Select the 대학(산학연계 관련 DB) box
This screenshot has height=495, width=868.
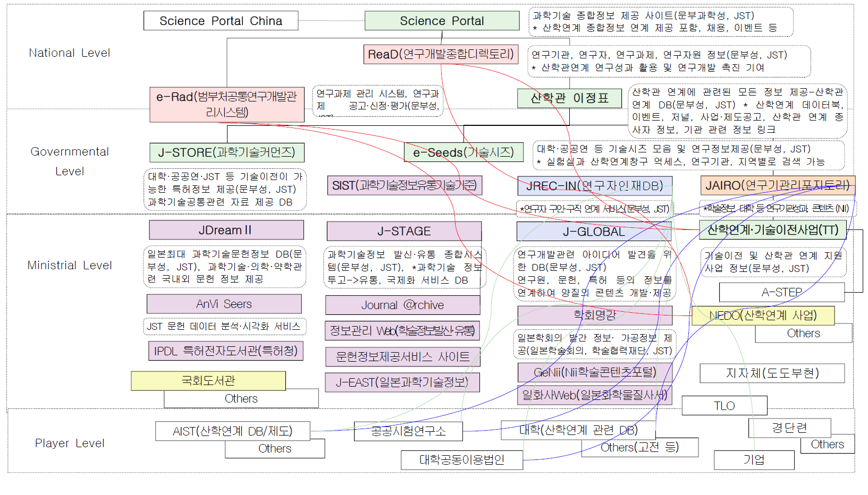[578, 430]
